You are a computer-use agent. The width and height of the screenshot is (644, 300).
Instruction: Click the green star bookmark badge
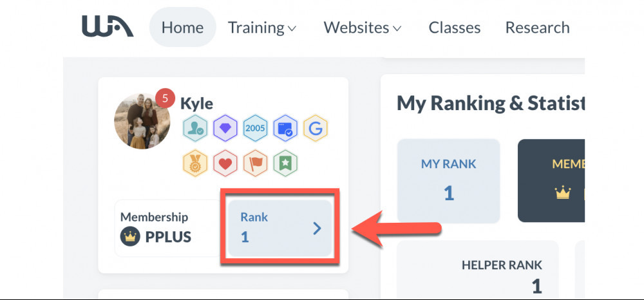(x=285, y=163)
